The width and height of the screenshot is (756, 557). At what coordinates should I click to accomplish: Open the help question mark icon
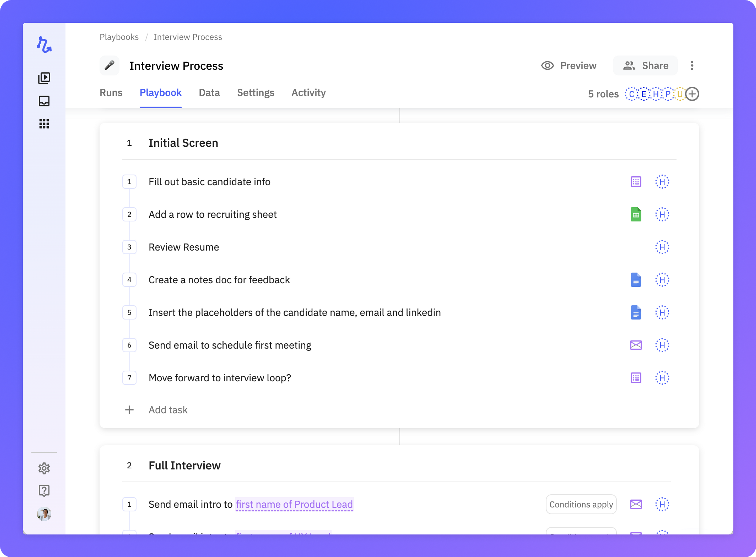44,491
